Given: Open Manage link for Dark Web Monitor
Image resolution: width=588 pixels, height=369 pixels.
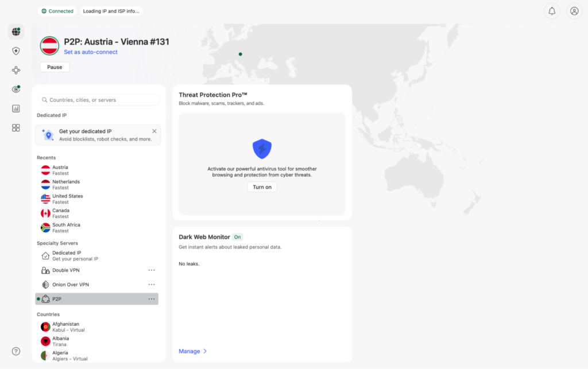Looking at the screenshot, I should (192, 351).
